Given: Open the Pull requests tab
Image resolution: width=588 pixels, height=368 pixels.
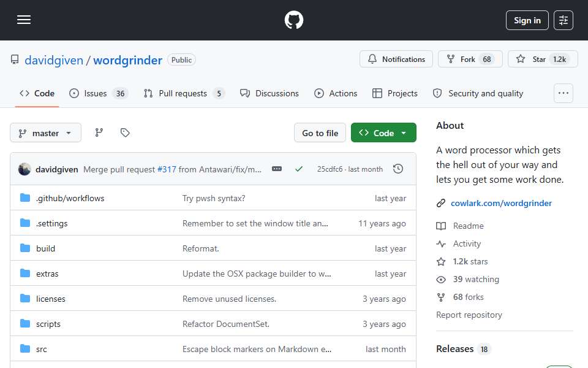Looking at the screenshot, I should (x=184, y=93).
